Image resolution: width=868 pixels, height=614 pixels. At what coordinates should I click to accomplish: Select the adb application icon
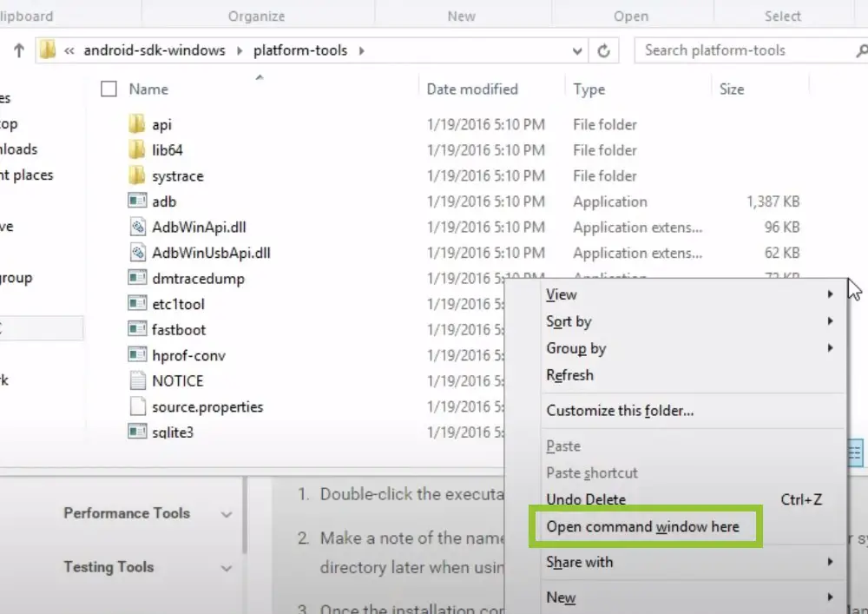137,201
